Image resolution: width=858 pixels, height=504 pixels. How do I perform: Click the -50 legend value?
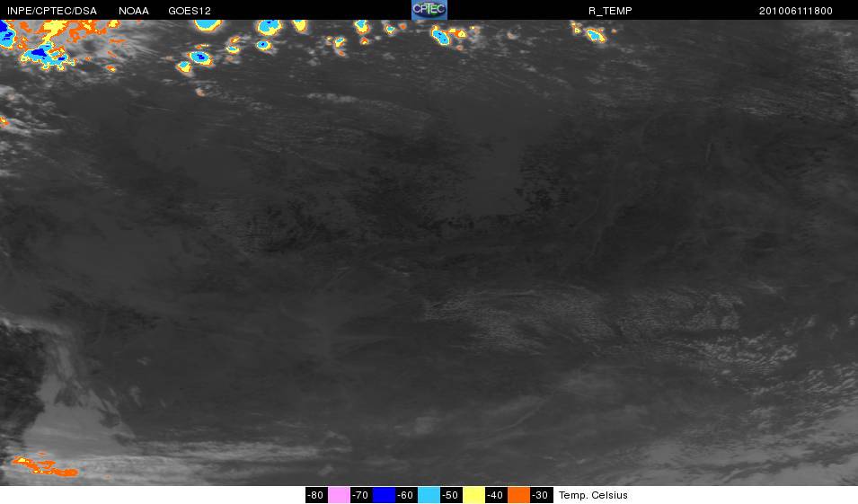tap(450, 495)
